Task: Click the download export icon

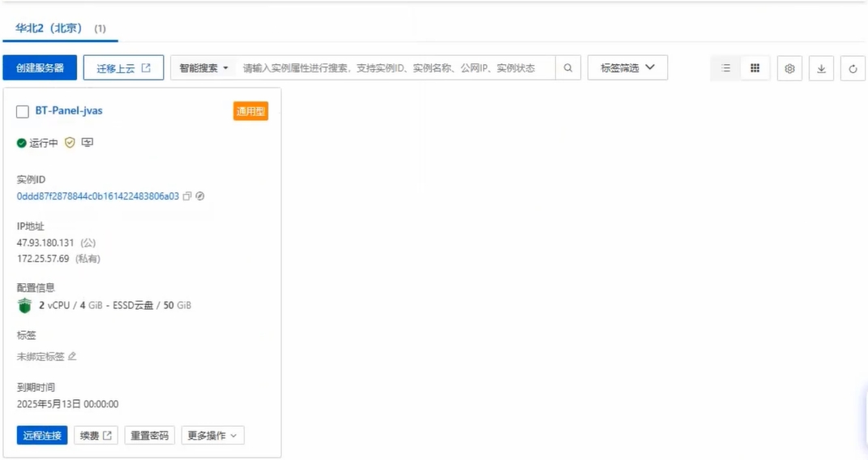Action: 821,68
